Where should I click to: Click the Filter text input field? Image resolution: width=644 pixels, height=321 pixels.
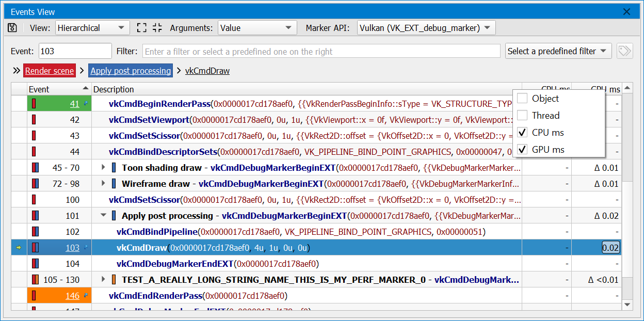tap(320, 51)
